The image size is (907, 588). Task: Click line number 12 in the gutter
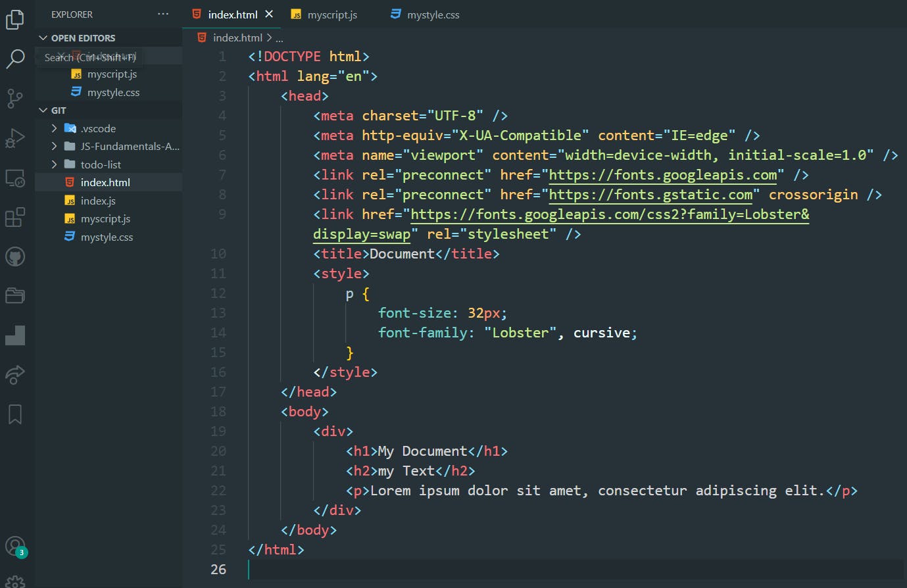[218, 293]
